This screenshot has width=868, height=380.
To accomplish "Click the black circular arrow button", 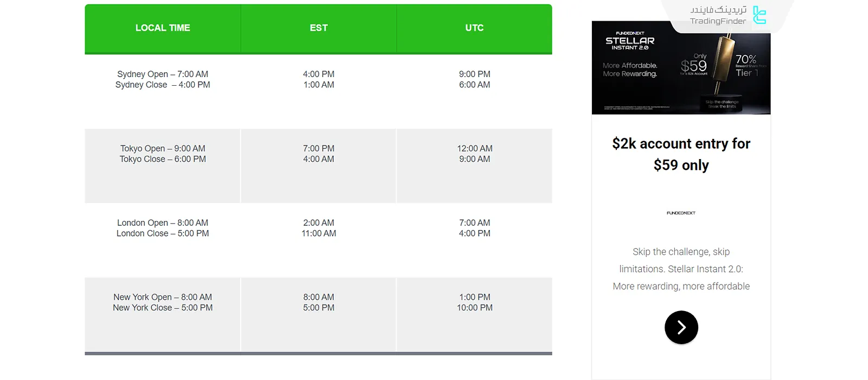I will point(681,327).
